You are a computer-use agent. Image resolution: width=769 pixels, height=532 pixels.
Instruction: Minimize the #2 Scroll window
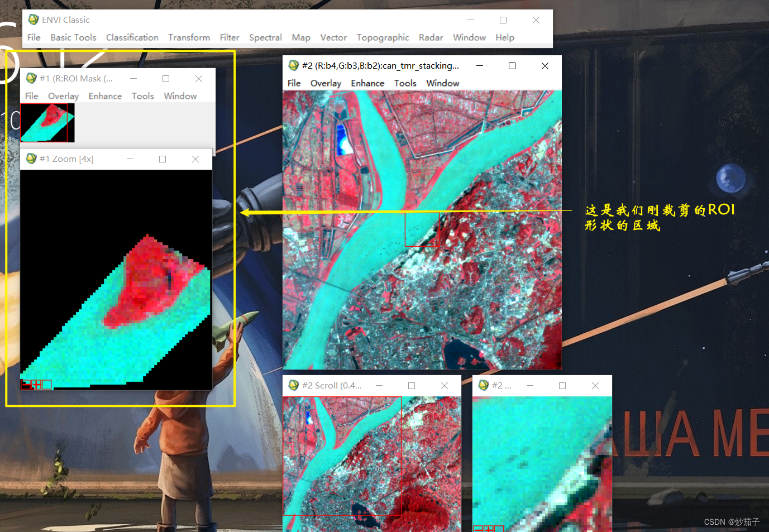[379, 386]
